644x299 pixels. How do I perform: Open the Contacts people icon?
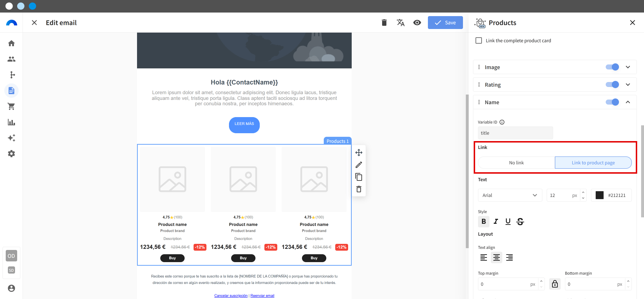11,59
